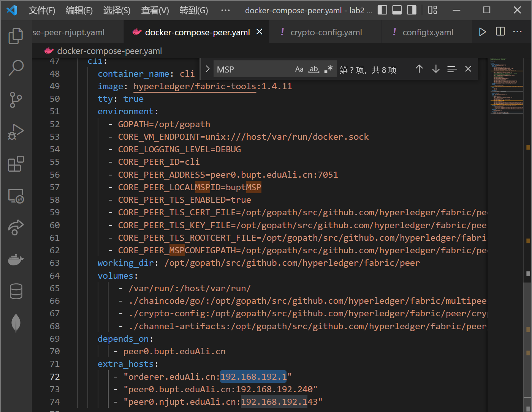Click the 'container_name' key text

pos(133,74)
